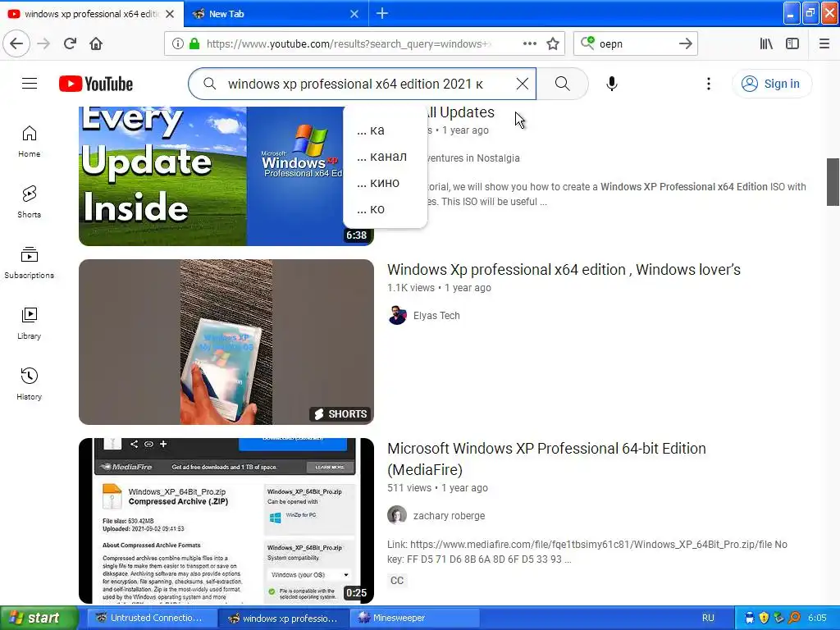The height and width of the screenshot is (630, 840).
Task: Close the New Tab tab
Action: pos(354,14)
